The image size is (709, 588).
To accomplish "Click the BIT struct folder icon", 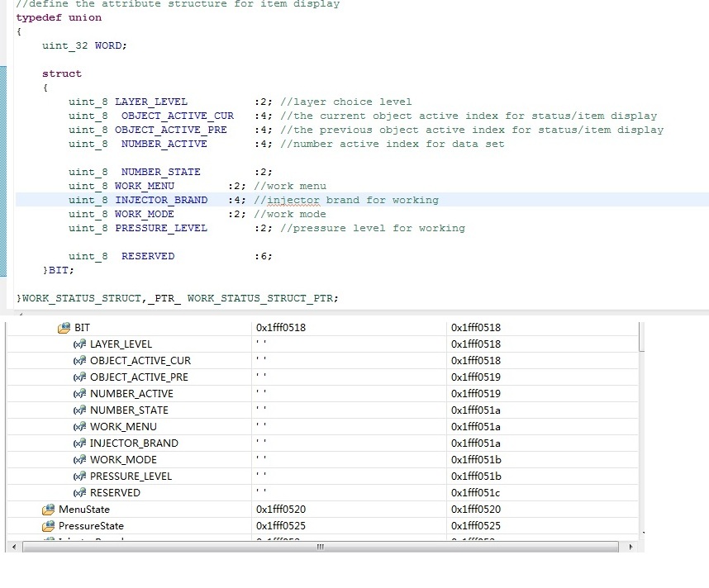I will [64, 328].
